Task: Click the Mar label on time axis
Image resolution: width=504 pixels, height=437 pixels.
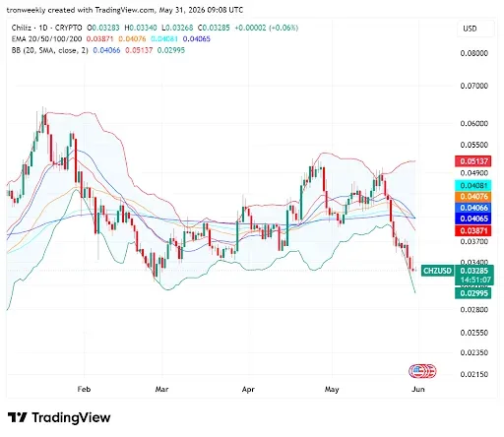Action: click(x=161, y=389)
